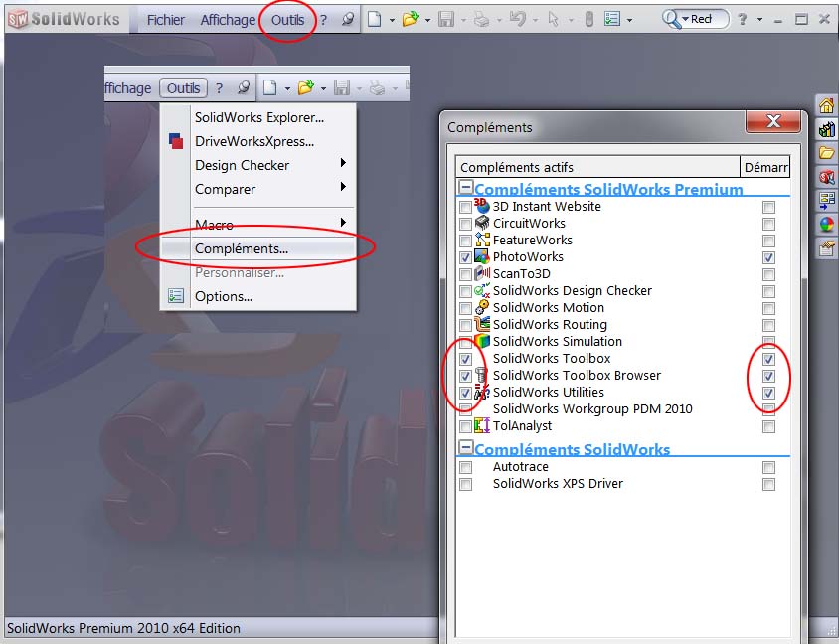Collapse the Compléments SolidWorks group
The image size is (839, 644).
point(466,447)
